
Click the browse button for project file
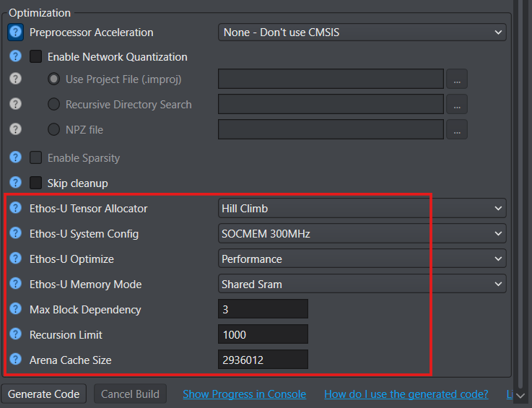(456, 79)
